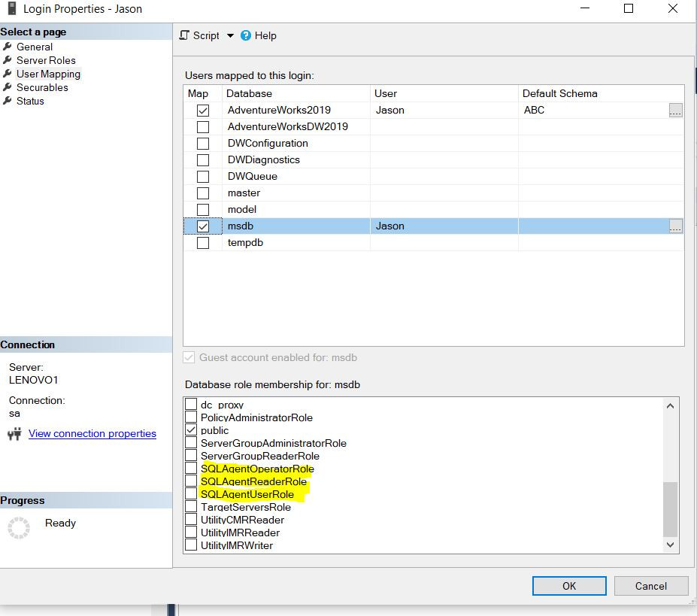Check the AdventureWorksDW2019 map checkbox
697x616 pixels.
pos(203,127)
